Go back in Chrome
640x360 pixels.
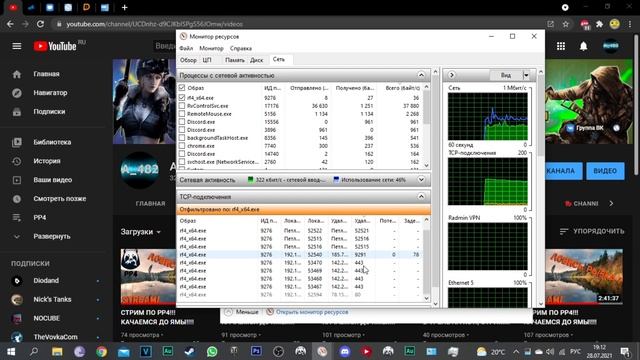(x=10, y=24)
